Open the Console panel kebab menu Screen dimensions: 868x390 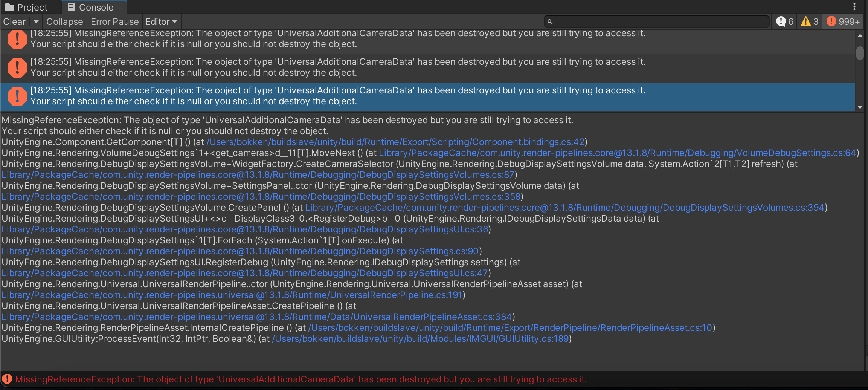pos(854,6)
